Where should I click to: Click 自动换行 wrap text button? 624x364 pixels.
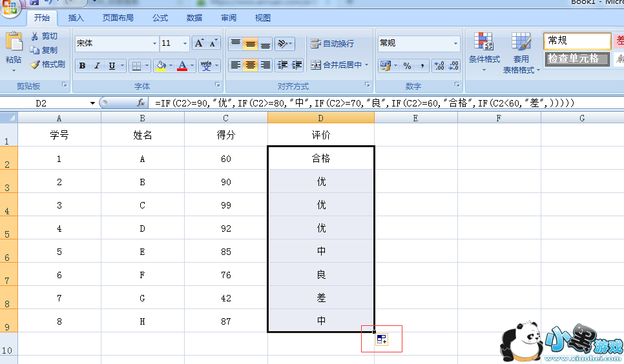(x=332, y=43)
